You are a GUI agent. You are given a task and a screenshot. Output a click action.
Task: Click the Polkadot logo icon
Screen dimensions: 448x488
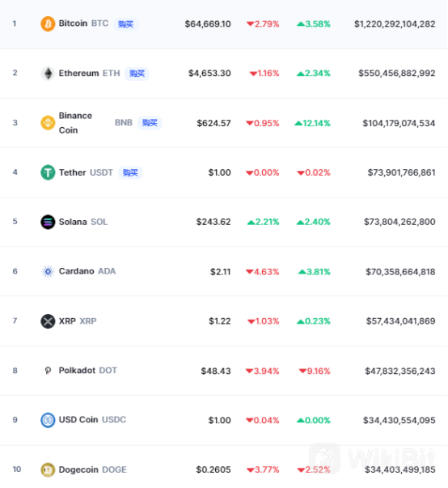coord(48,371)
